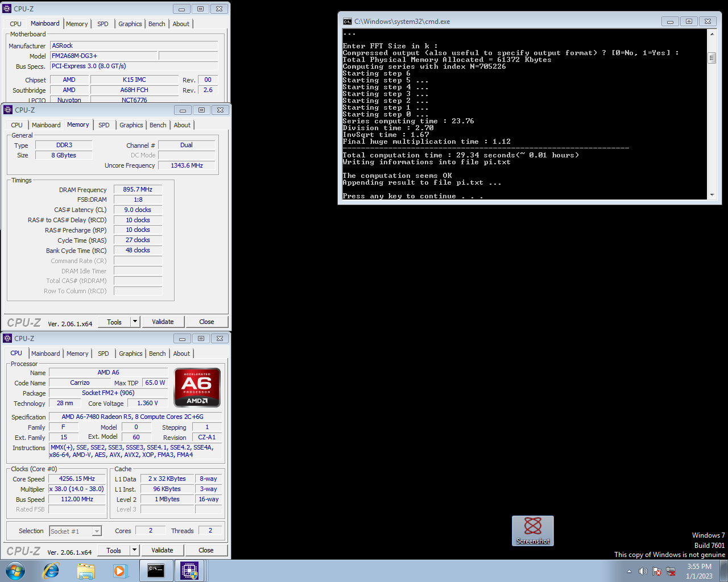Open Tools dropdown arrow in Memory window

(x=135, y=322)
